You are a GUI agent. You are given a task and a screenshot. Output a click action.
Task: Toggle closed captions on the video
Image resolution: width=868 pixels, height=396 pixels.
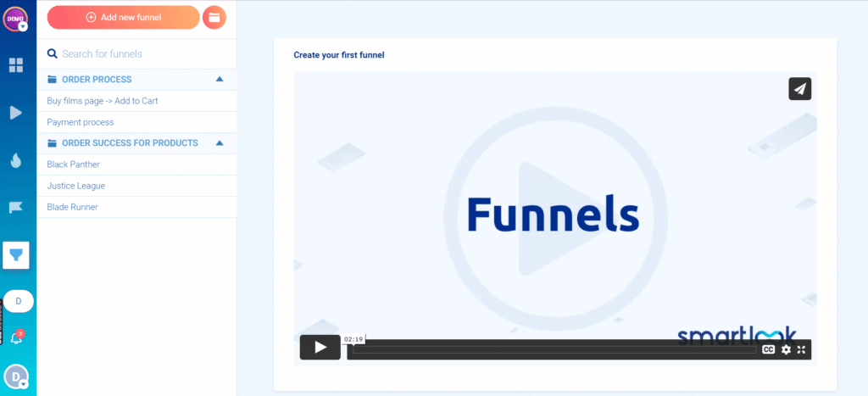point(768,349)
